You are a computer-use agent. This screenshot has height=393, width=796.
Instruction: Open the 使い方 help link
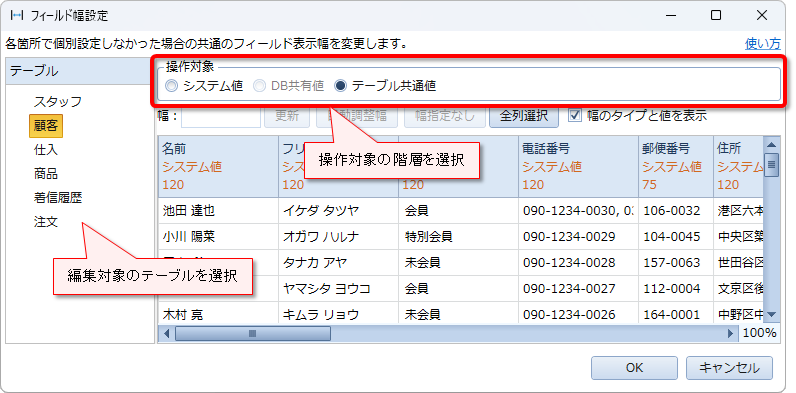point(762,44)
